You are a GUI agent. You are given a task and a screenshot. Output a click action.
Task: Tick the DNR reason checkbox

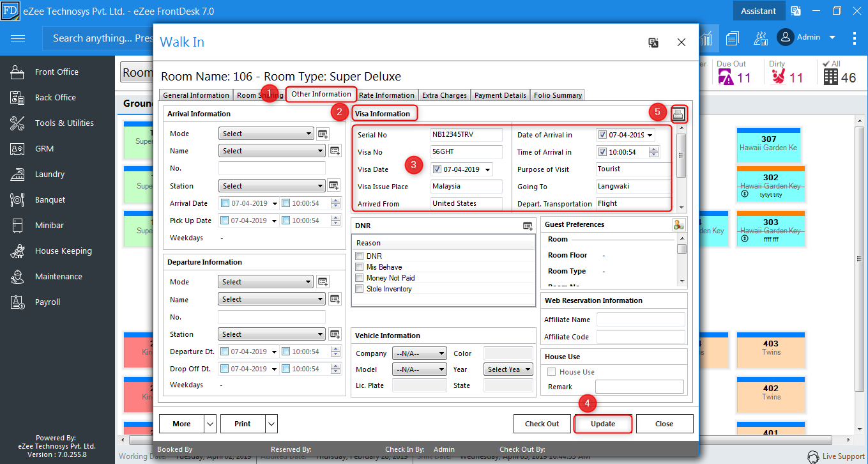pyautogui.click(x=359, y=256)
